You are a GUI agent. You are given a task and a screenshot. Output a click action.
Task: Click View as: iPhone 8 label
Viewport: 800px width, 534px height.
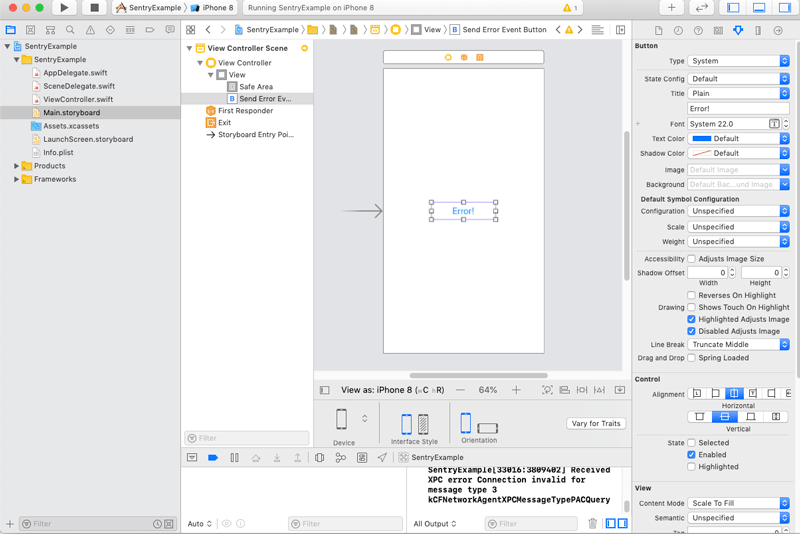pos(392,390)
